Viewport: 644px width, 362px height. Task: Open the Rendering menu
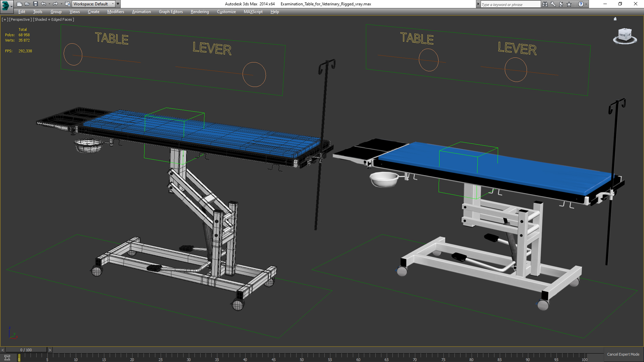[200, 12]
